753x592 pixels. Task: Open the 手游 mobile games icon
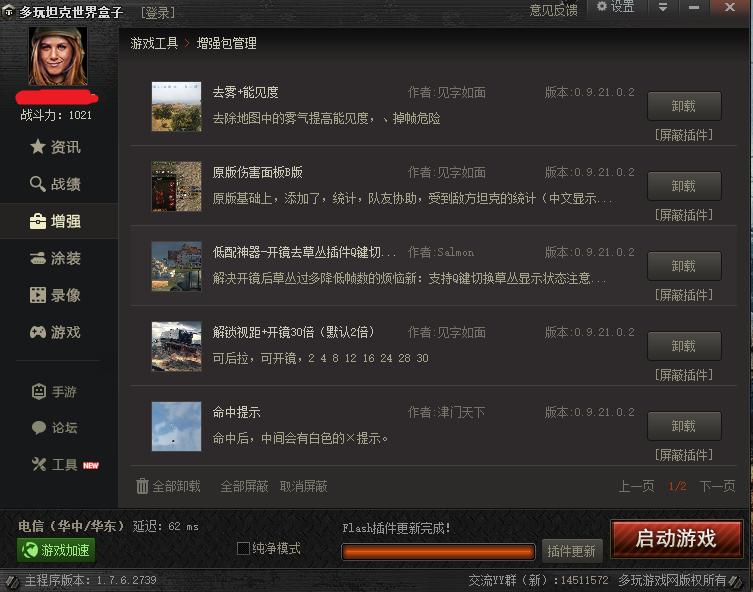(39, 392)
